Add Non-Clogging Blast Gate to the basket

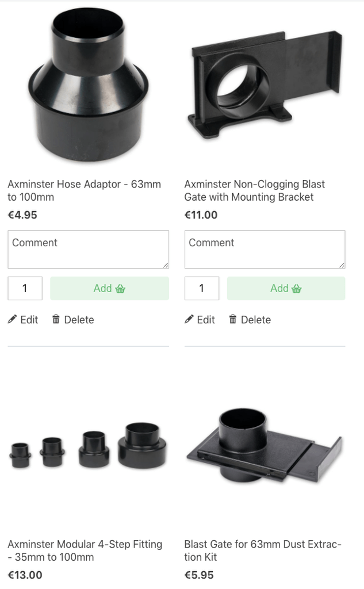tap(286, 289)
